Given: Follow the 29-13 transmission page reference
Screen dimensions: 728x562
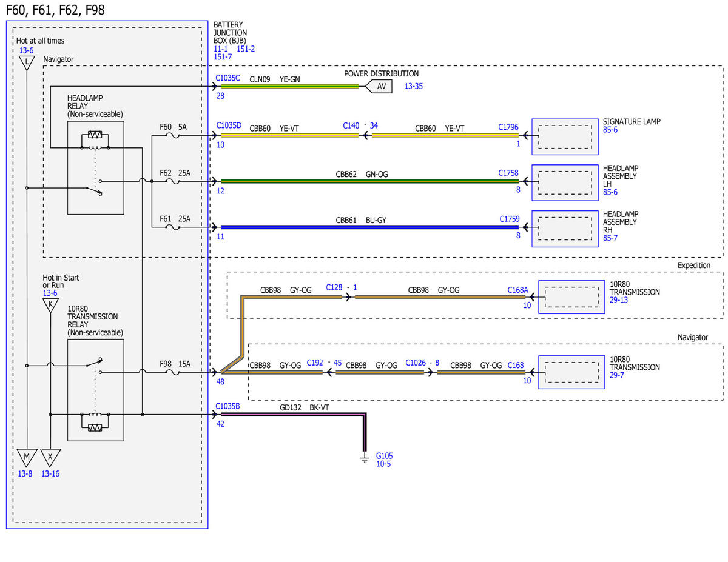Looking at the screenshot, I should pyautogui.click(x=619, y=300).
